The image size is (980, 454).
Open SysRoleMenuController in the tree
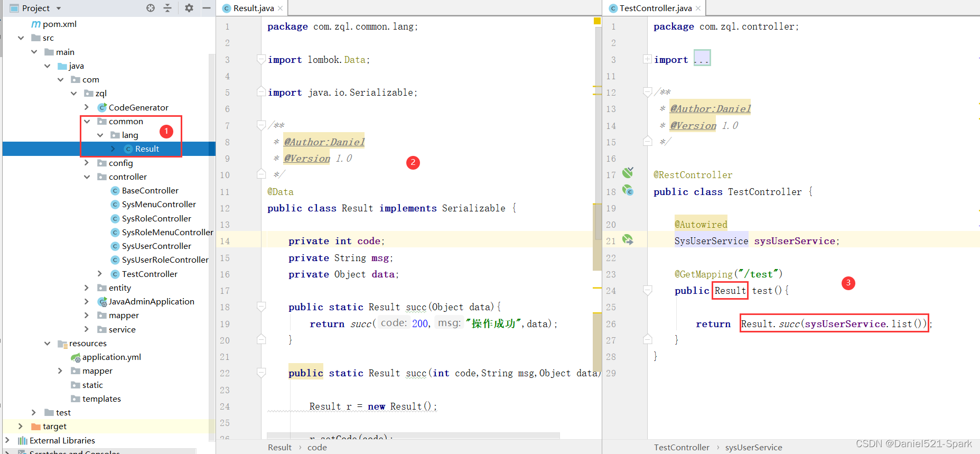[167, 232]
